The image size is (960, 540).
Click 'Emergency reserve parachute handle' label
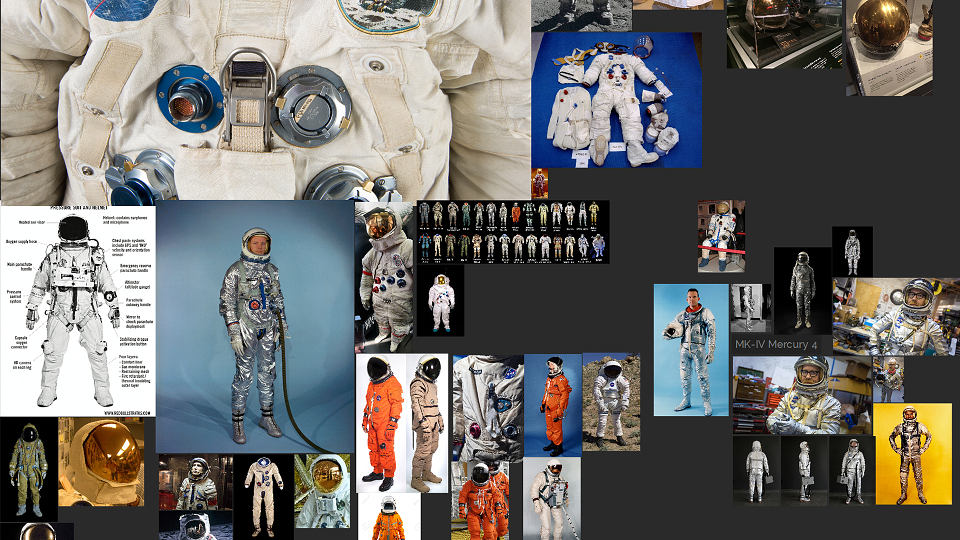138,268
